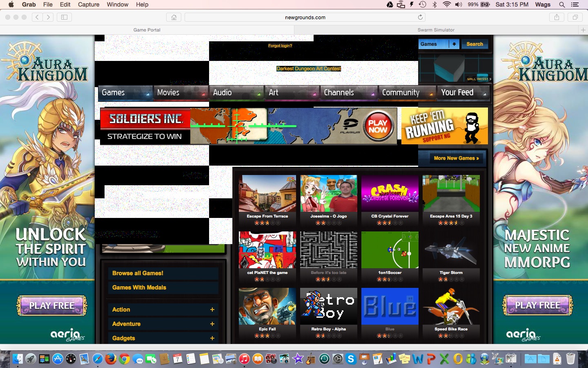Image resolution: width=588 pixels, height=368 pixels.
Task: Open the Keep 'Em Running support banner
Action: (x=445, y=126)
